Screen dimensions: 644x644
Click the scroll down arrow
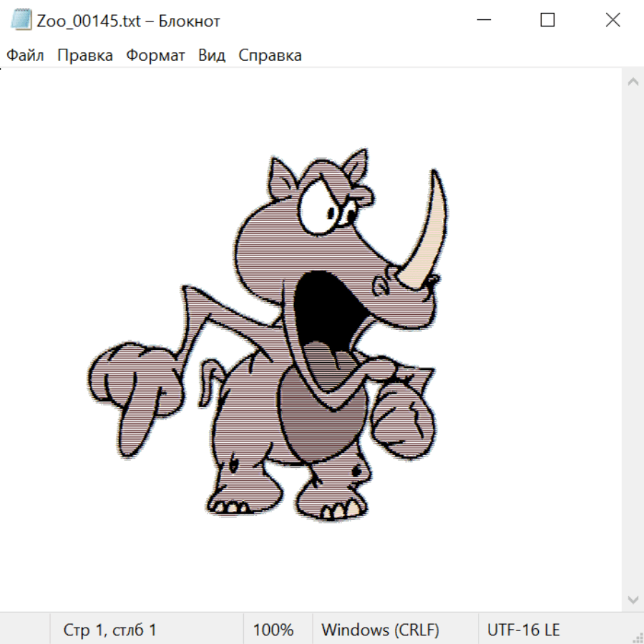coord(633,599)
